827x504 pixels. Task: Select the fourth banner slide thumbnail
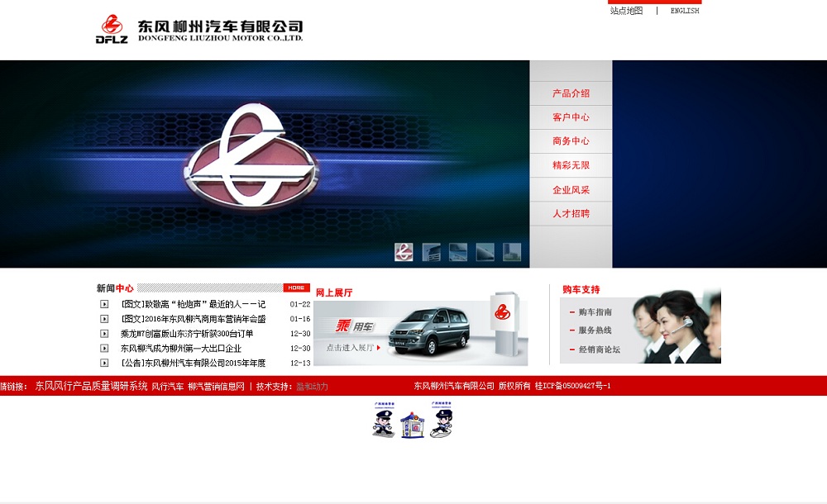485,252
